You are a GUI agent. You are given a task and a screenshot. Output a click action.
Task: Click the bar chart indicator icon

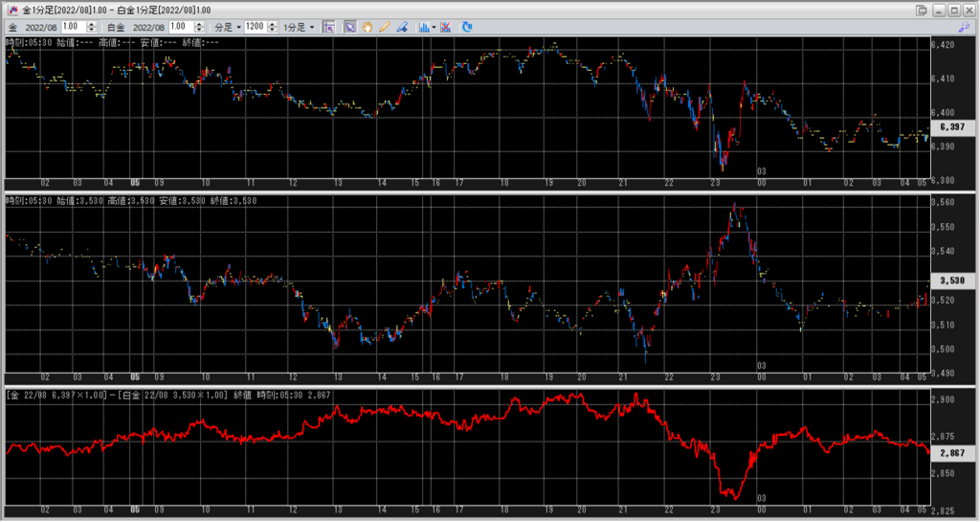[423, 27]
